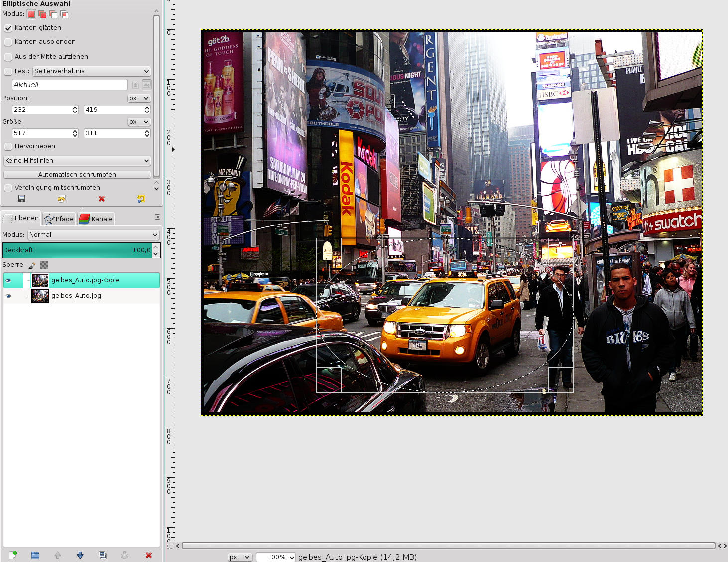Choose the 'Subtract from selection' mode icon

[x=53, y=14]
